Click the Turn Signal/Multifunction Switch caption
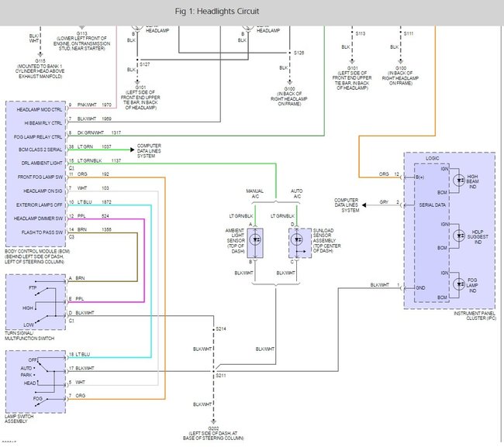 click(x=29, y=336)
